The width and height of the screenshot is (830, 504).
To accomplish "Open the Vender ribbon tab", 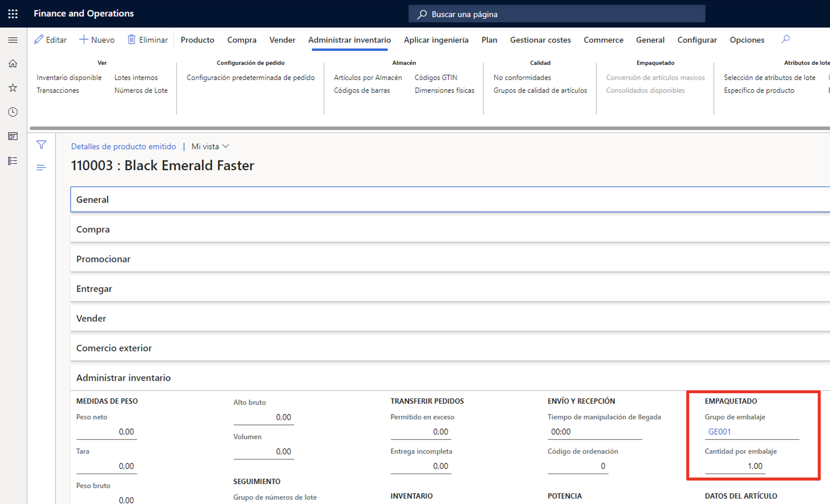I will (x=282, y=40).
